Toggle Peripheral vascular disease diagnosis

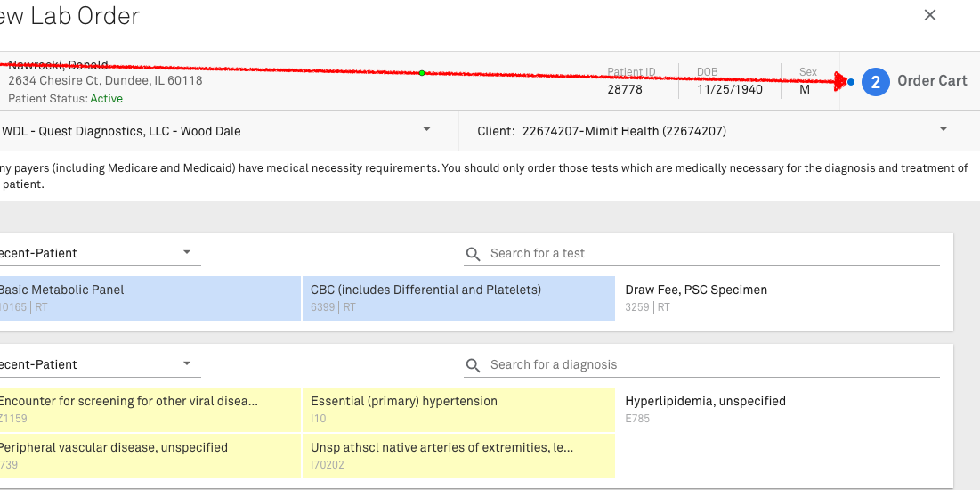click(x=147, y=455)
